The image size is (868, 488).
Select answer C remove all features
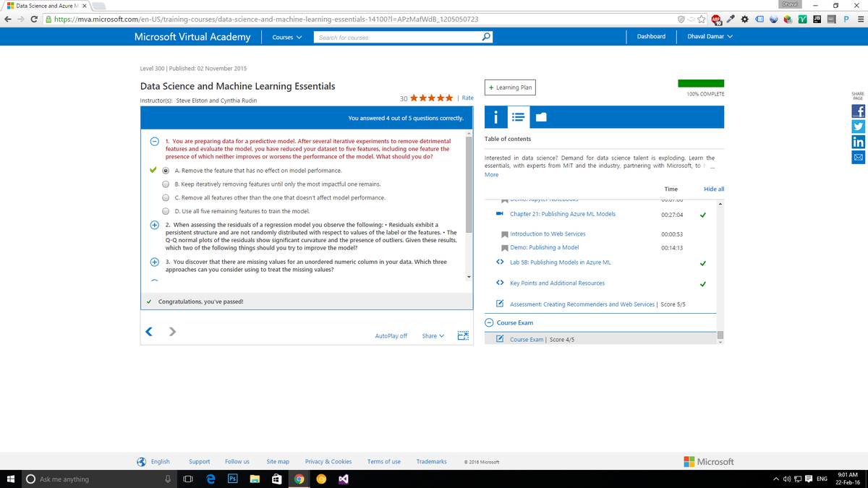click(x=166, y=197)
